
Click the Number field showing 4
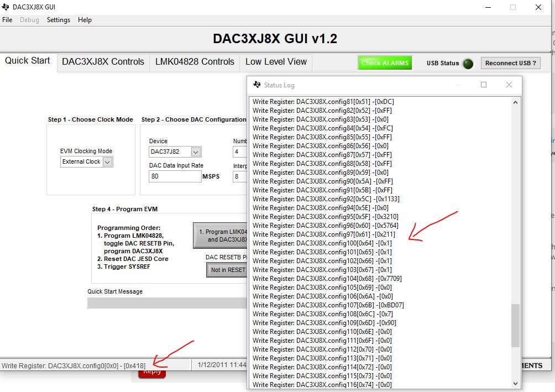tap(239, 152)
